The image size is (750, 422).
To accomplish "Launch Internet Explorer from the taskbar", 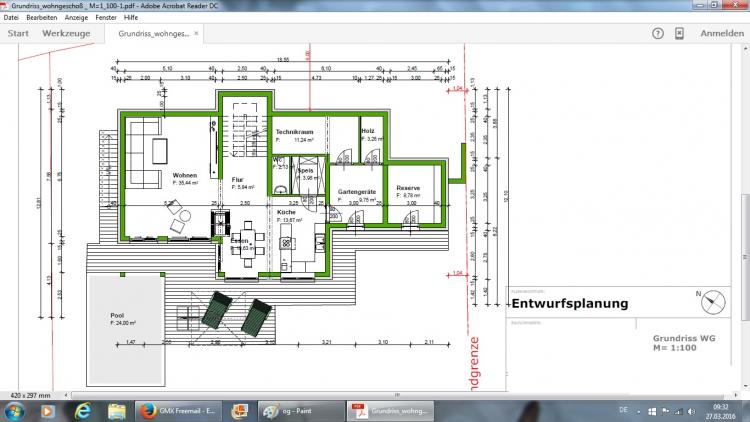I will point(82,411).
